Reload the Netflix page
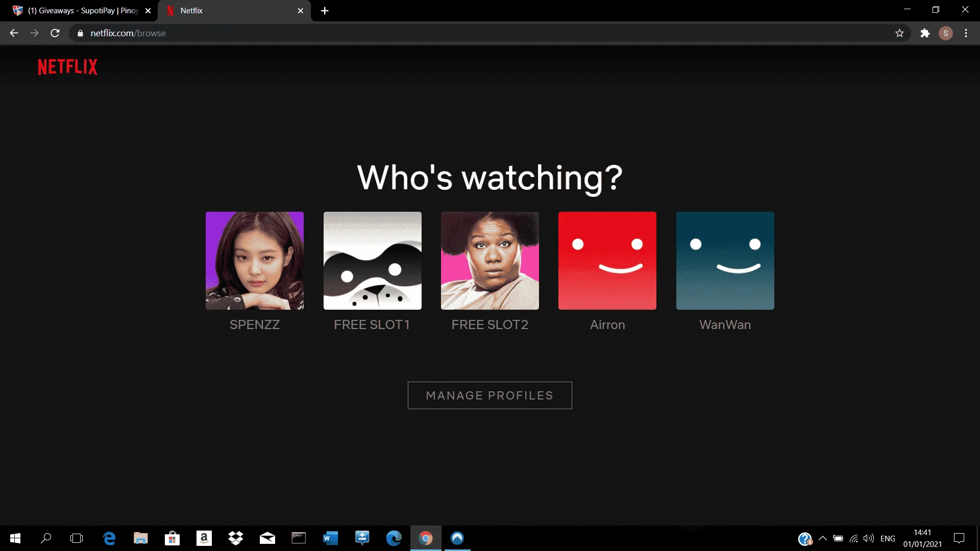 (x=55, y=33)
